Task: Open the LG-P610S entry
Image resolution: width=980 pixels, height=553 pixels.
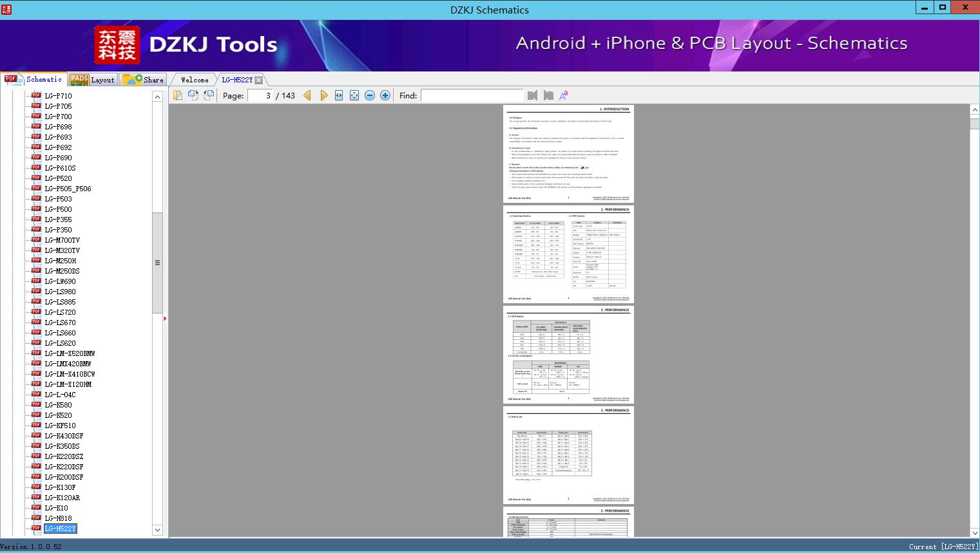Action: pyautogui.click(x=60, y=168)
